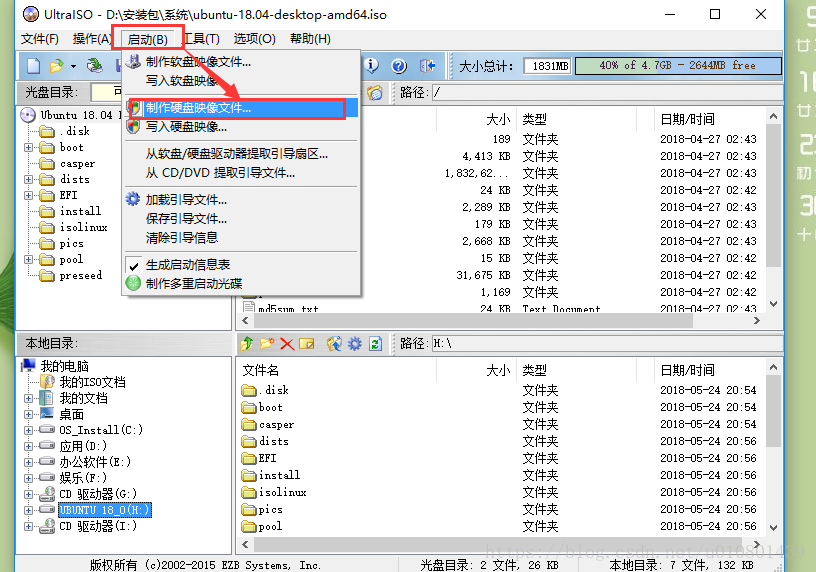
Task: Select the preseed folder in the ISO tree
Action: click(x=81, y=275)
